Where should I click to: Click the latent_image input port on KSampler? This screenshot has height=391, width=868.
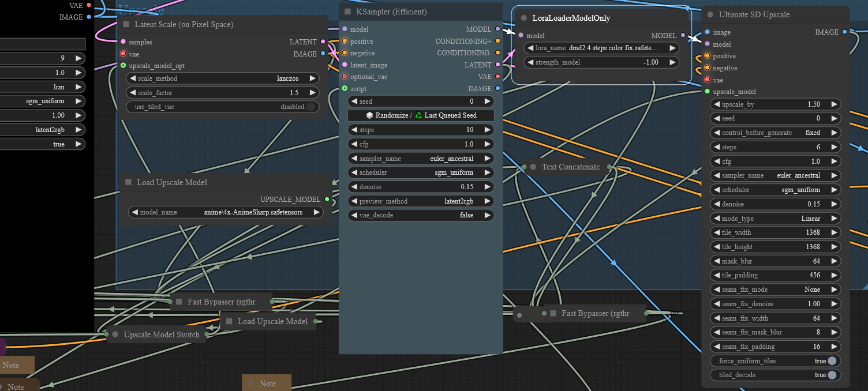(x=345, y=65)
